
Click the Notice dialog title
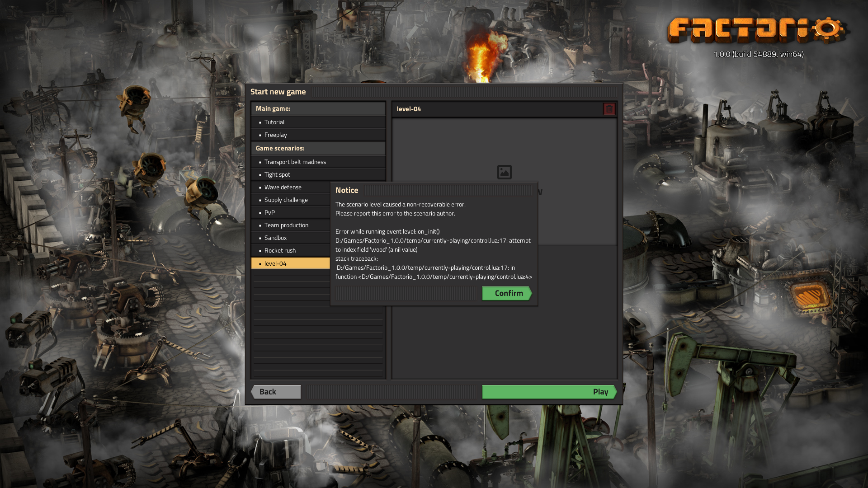tap(347, 190)
